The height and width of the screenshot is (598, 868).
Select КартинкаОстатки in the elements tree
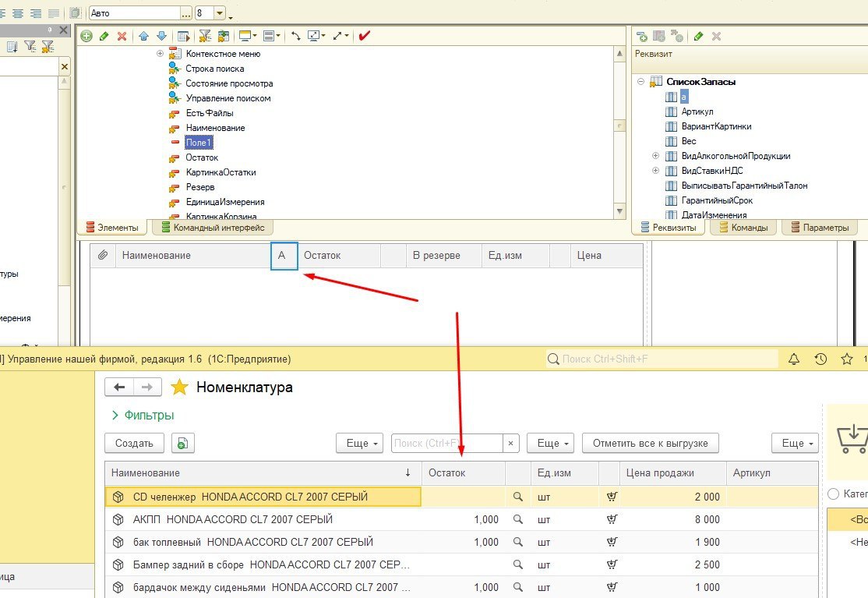click(x=221, y=172)
